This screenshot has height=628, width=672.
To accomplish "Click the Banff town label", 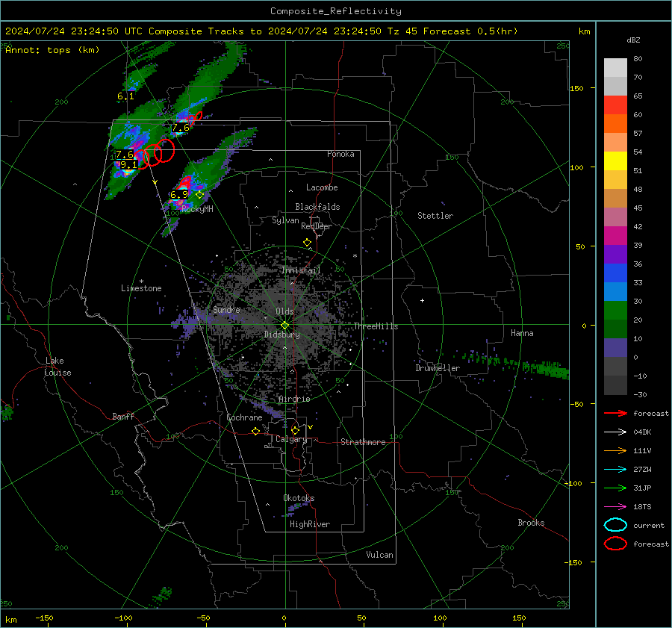I will (x=123, y=417).
